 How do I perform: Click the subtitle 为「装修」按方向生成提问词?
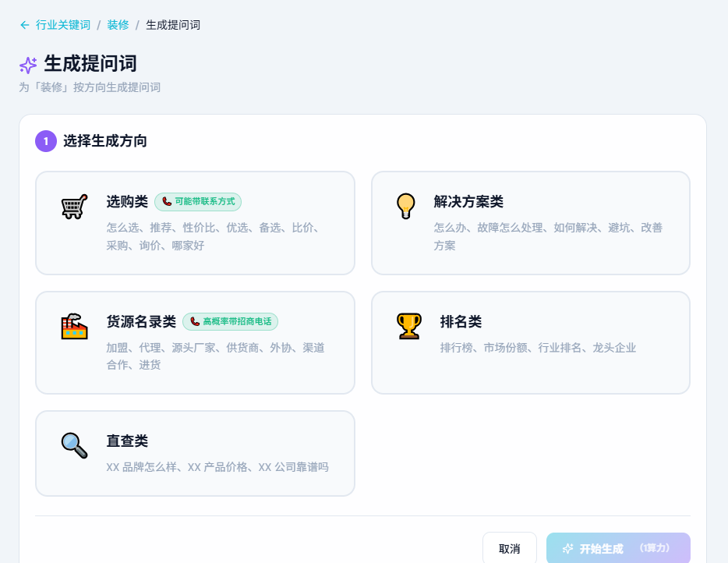tap(90, 87)
